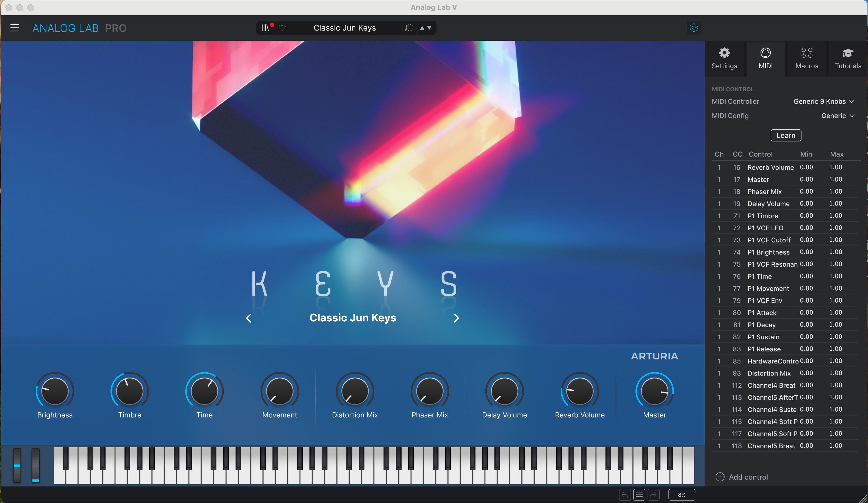Toggle the blue gear side panel button

(x=694, y=28)
